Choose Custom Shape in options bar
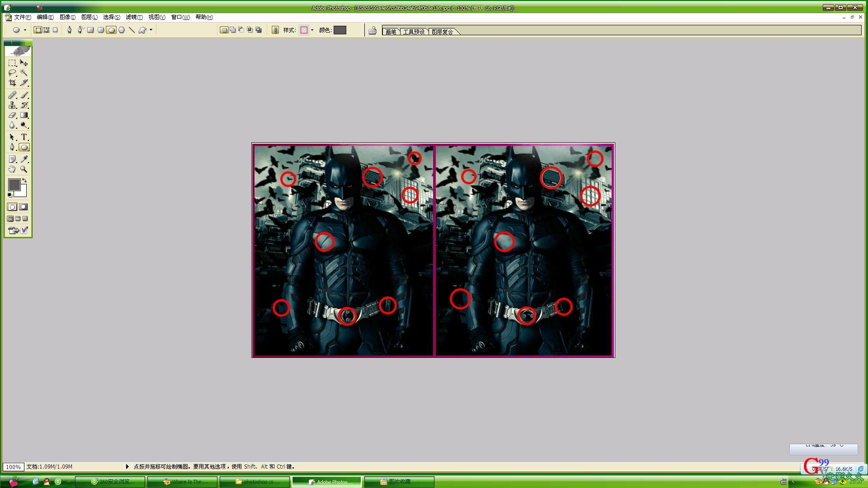Screen dimensions: 868x488 142,30
